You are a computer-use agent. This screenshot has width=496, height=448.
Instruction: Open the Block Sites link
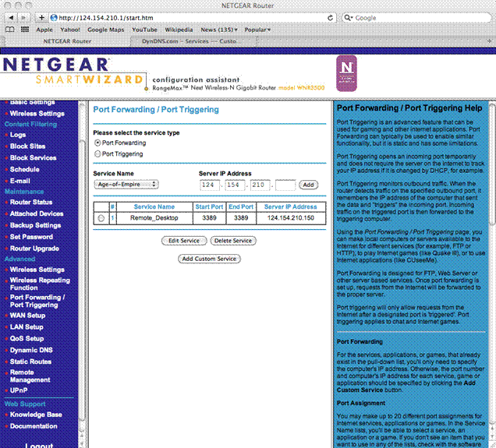27,146
